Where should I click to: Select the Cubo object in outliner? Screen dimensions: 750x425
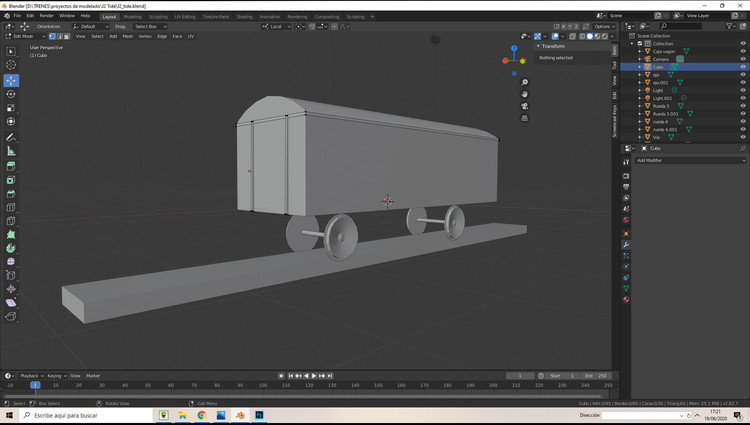coord(658,67)
